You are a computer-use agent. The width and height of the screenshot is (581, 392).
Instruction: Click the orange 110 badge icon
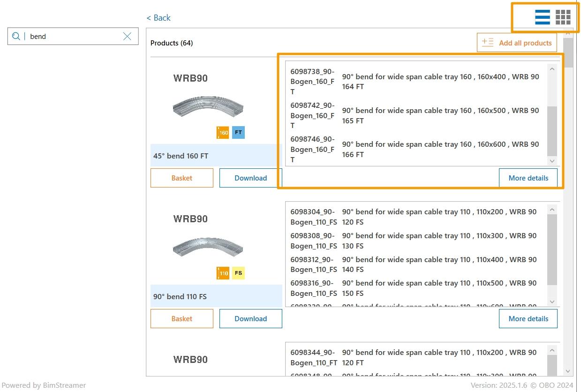pos(223,273)
